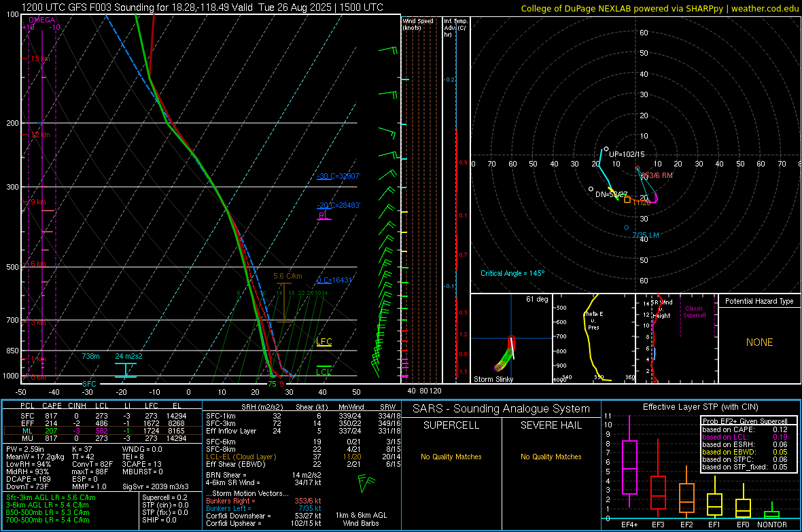The width and height of the screenshot is (802, 532).
Task: Click the Critical Angle = 145° text
Action: tap(512, 273)
